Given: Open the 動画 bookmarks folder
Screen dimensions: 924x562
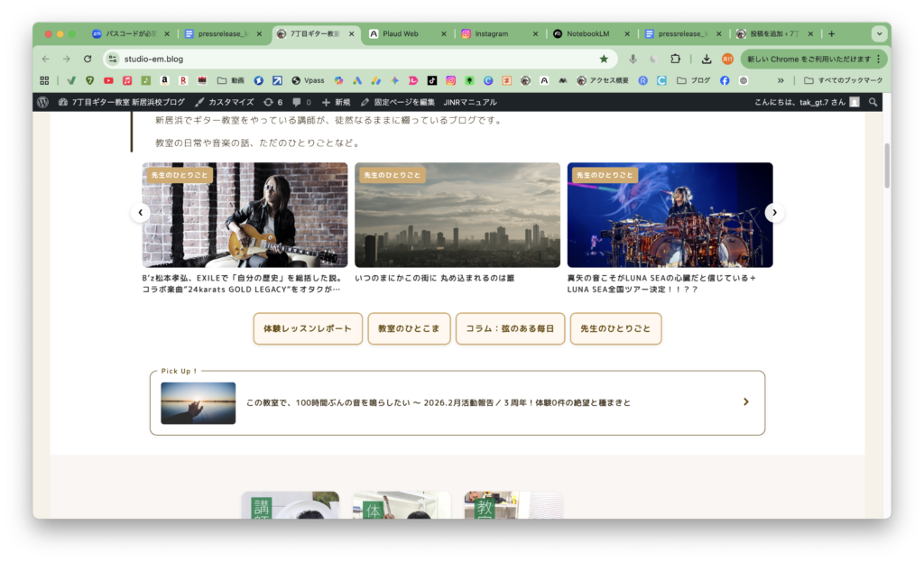Looking at the screenshot, I should click(x=230, y=80).
